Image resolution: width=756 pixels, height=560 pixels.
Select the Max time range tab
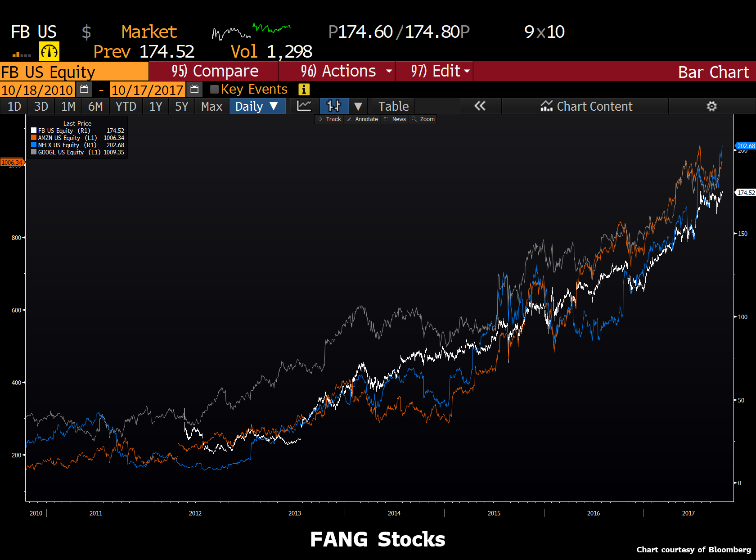211,106
